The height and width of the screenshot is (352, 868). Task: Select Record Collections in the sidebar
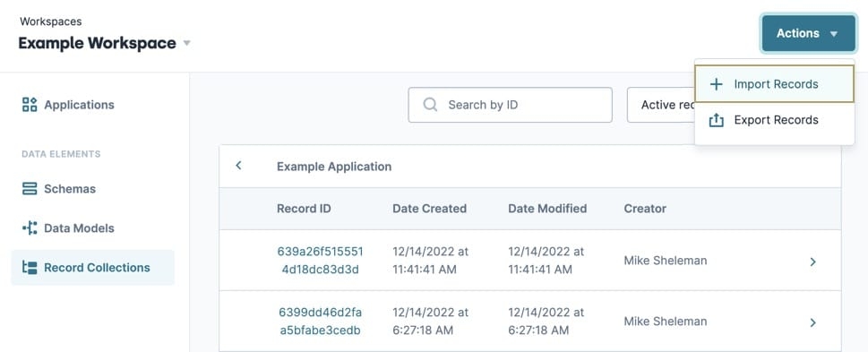93,268
